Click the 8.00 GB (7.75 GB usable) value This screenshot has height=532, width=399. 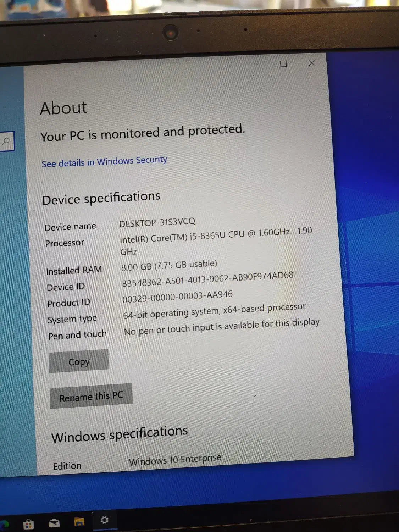point(169,265)
